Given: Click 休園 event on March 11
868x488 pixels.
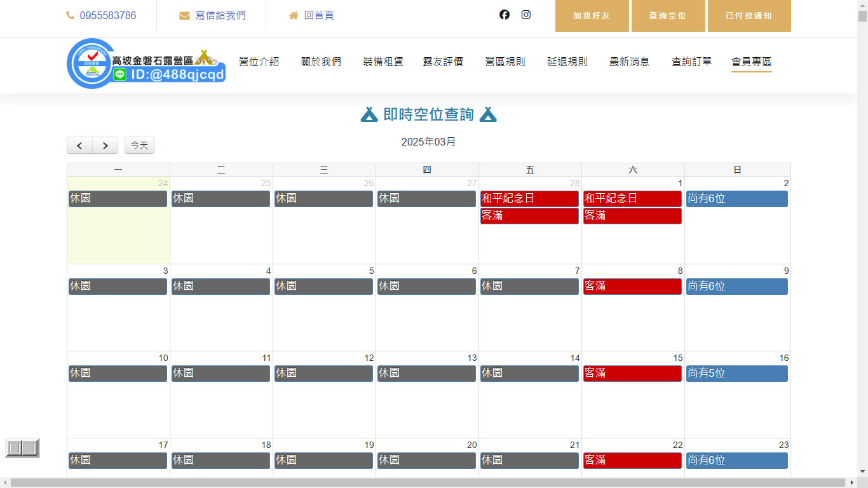Looking at the screenshot, I should 221,374.
